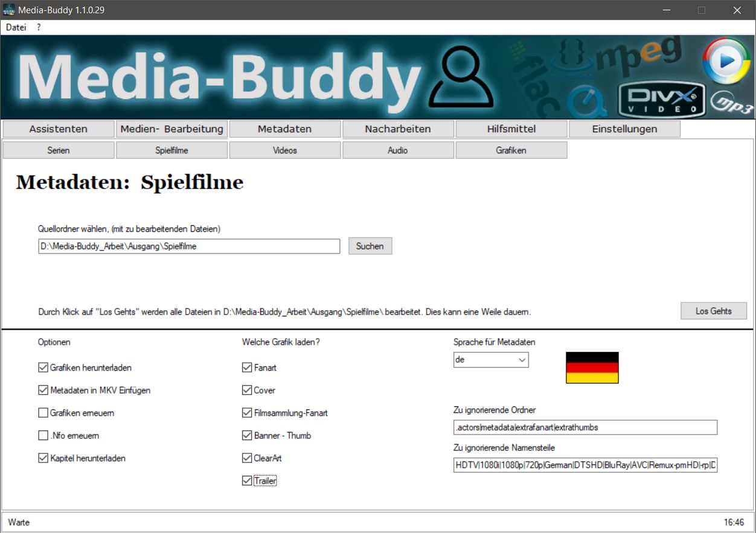Image resolution: width=756 pixels, height=533 pixels.
Task: Disable Metadaten in MKV Einfügen
Action: click(43, 390)
